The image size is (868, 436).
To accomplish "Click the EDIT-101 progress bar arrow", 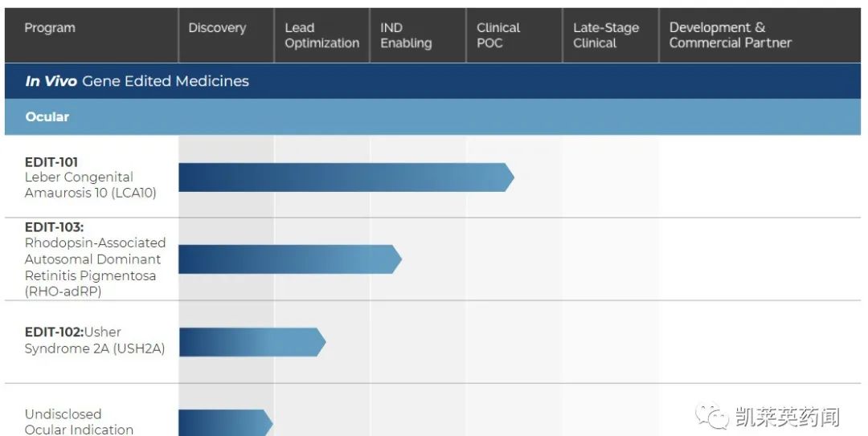I will (346, 177).
